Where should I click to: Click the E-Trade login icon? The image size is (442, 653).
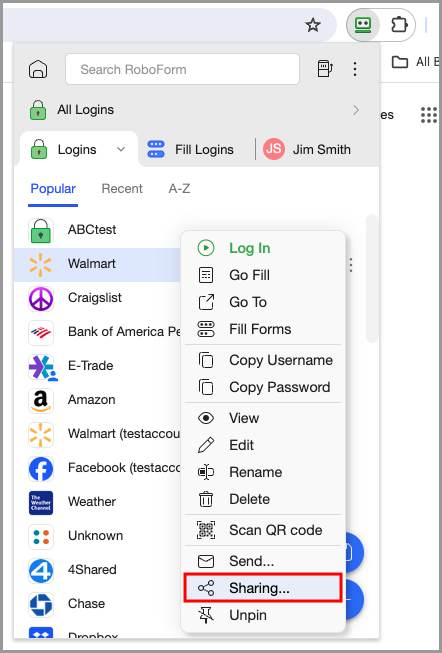point(41,366)
